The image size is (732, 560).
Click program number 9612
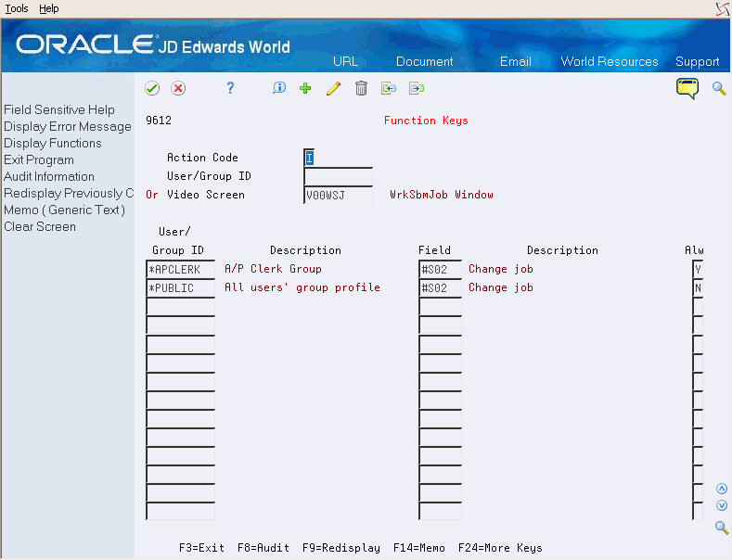pyautogui.click(x=159, y=121)
